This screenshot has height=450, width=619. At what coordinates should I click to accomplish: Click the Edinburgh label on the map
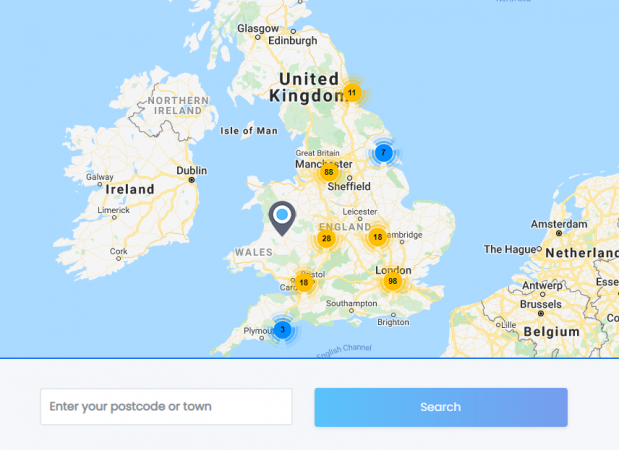[292, 41]
